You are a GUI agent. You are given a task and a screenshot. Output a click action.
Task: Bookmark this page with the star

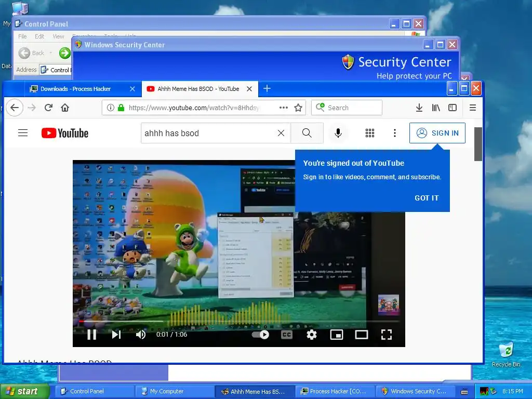tap(298, 108)
